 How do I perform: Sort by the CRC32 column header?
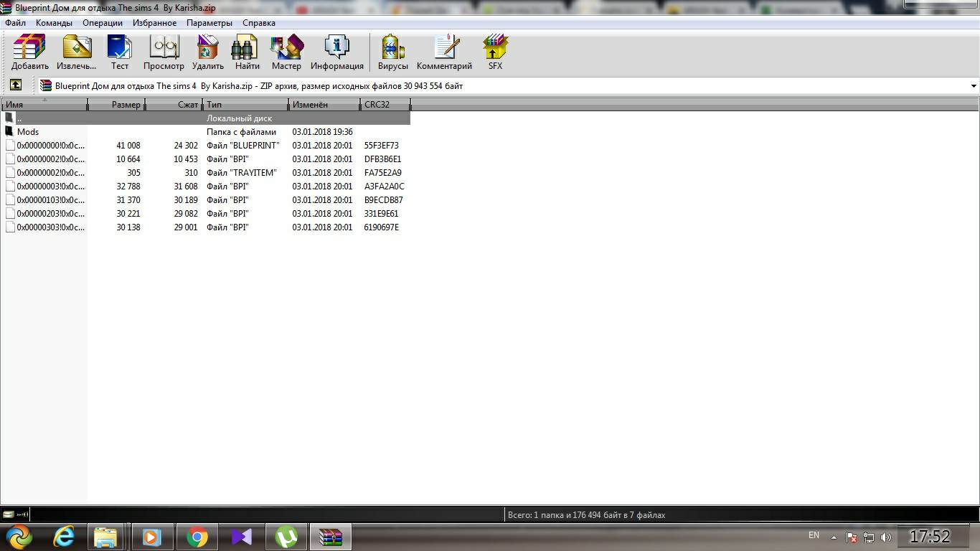pyautogui.click(x=385, y=105)
